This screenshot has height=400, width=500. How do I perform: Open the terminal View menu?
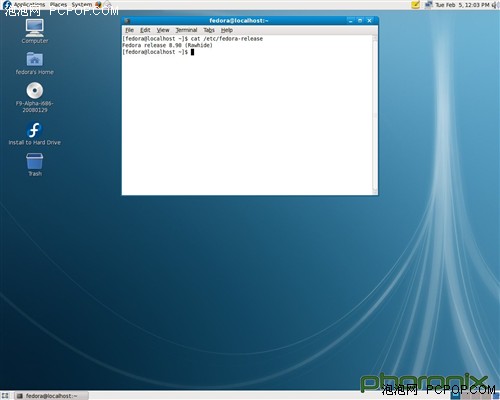(x=163, y=30)
